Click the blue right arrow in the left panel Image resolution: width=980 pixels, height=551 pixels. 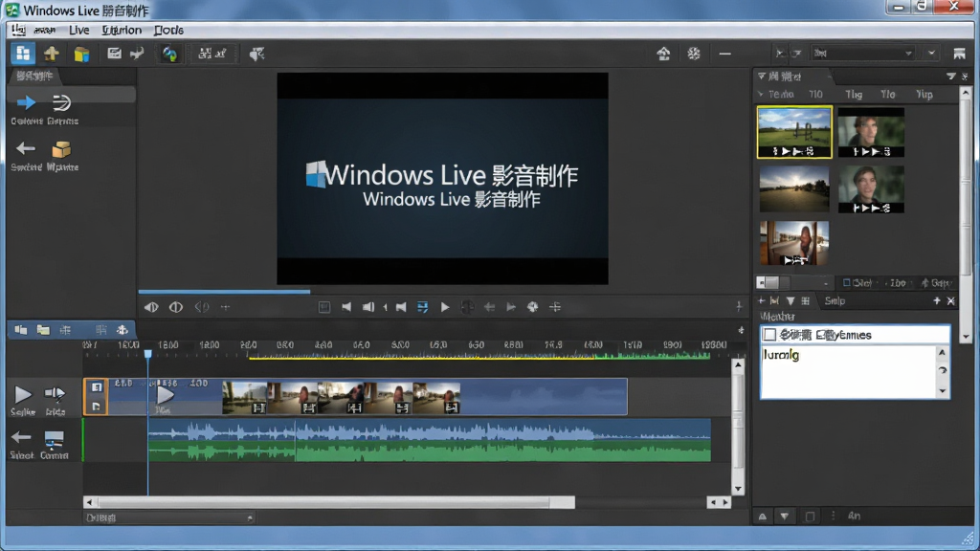coord(26,101)
